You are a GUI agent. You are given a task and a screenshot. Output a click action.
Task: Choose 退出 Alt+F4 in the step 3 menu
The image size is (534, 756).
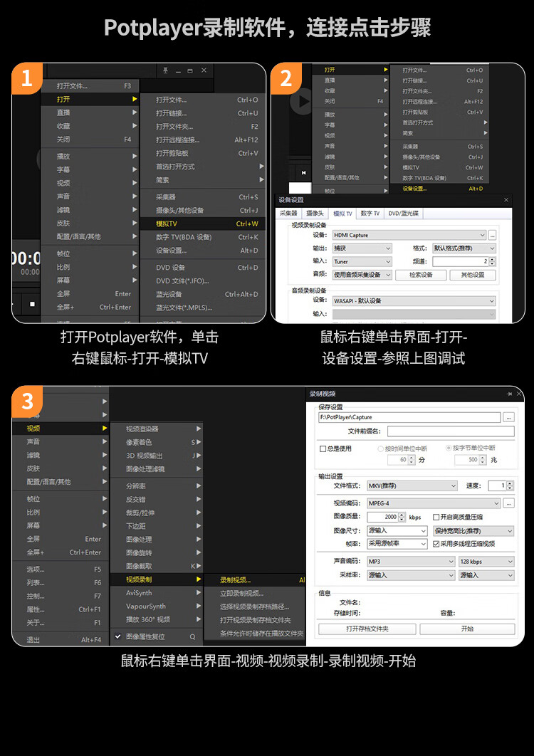click(x=61, y=640)
